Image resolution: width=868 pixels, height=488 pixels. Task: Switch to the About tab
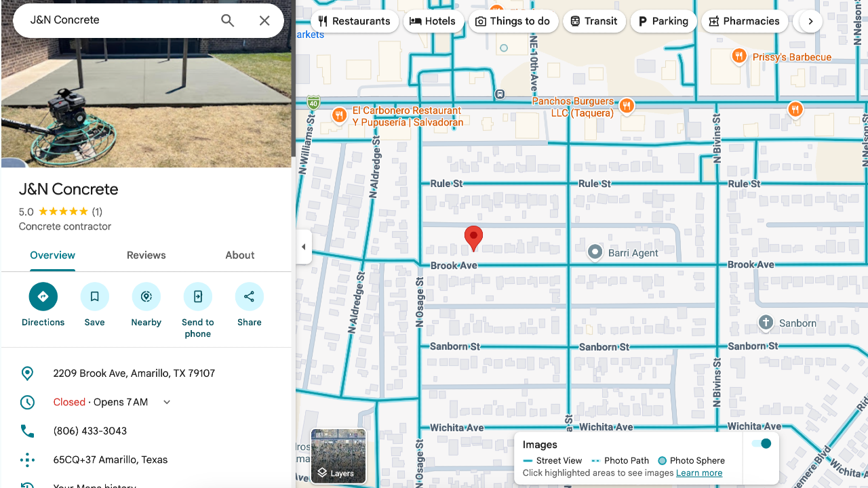click(240, 256)
